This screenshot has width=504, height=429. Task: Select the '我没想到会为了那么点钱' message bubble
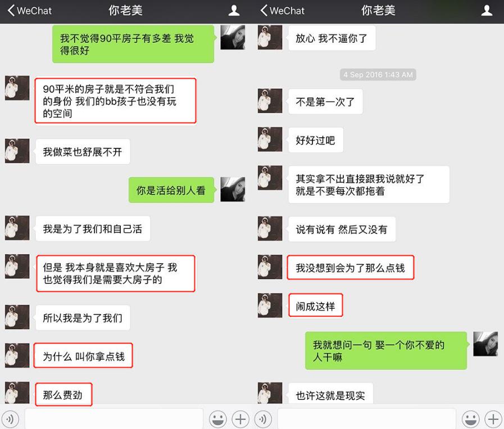point(351,267)
